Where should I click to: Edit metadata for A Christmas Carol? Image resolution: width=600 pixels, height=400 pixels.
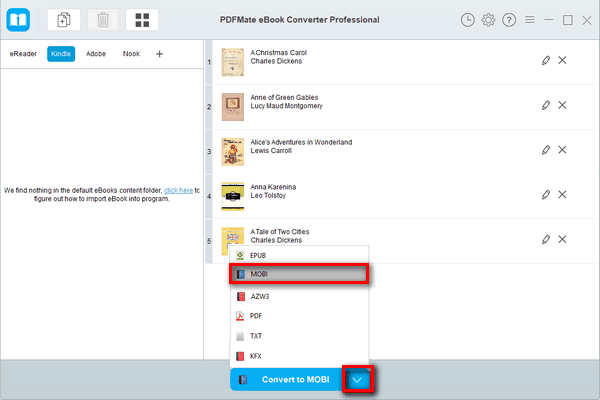point(546,60)
